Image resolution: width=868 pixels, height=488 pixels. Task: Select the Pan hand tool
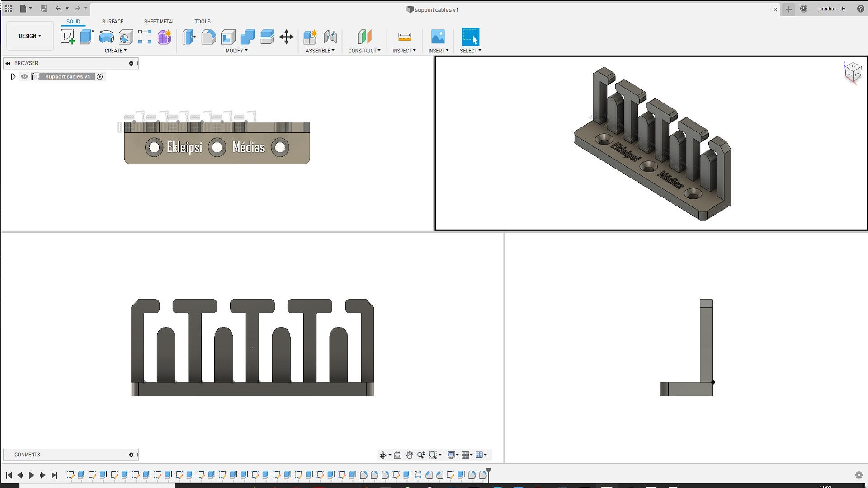(x=409, y=455)
